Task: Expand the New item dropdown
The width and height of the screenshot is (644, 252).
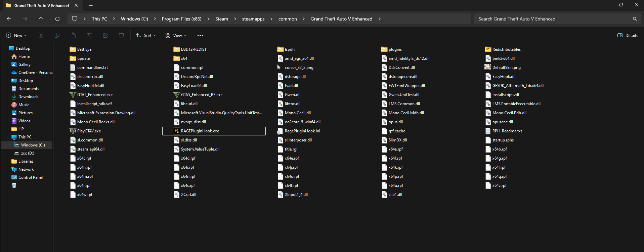Action: 16,35
